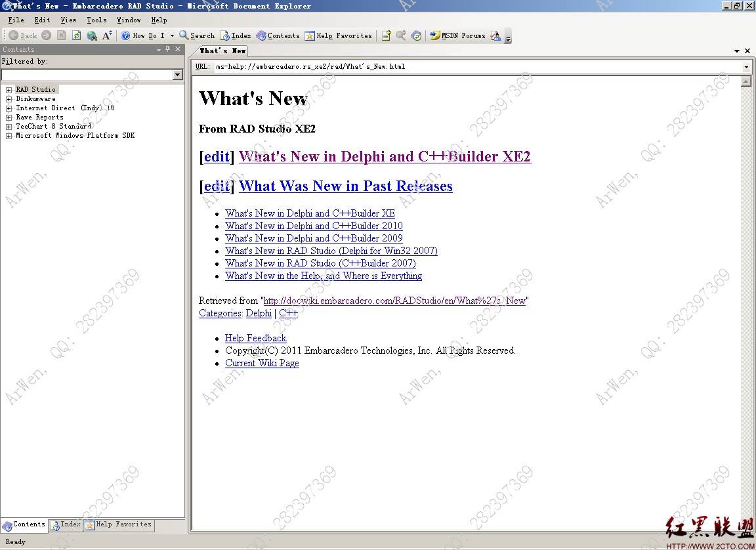This screenshot has width=756, height=550.
Task: Click the Forward arrow toolbar icon
Action: click(47, 35)
